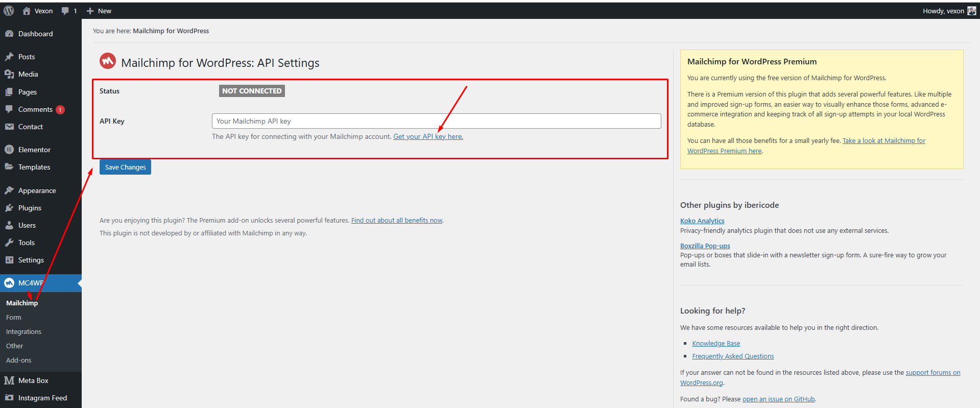Select the Form submenu item

click(x=14, y=317)
